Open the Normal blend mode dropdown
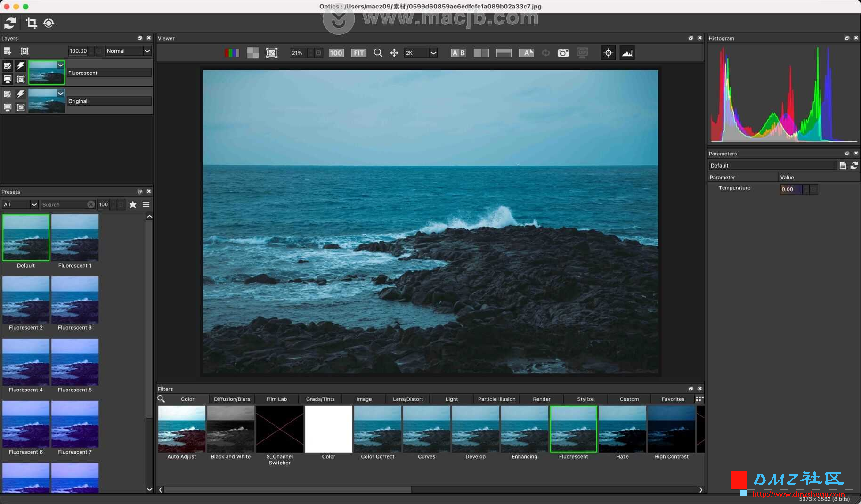 pos(128,51)
